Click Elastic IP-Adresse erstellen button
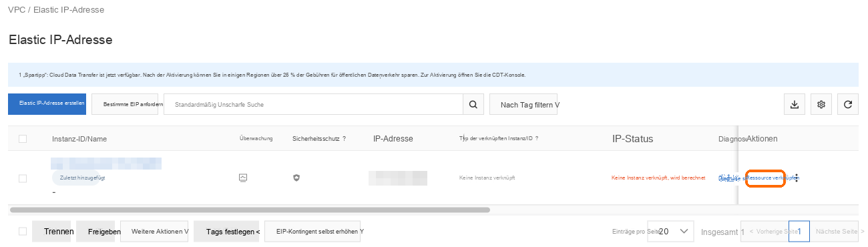The width and height of the screenshot is (868, 247). (x=47, y=104)
